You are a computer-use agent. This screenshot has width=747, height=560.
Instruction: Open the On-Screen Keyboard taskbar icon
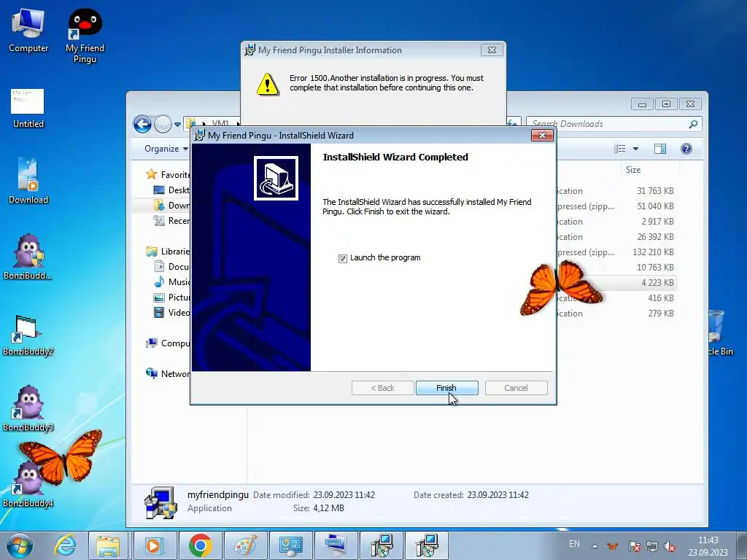[336, 545]
